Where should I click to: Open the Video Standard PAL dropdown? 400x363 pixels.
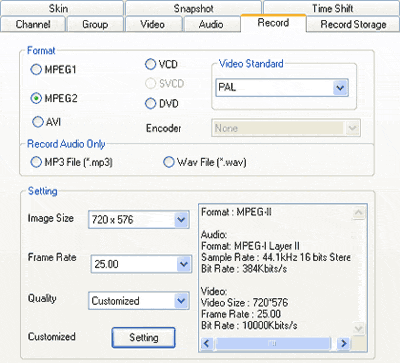[x=282, y=88]
